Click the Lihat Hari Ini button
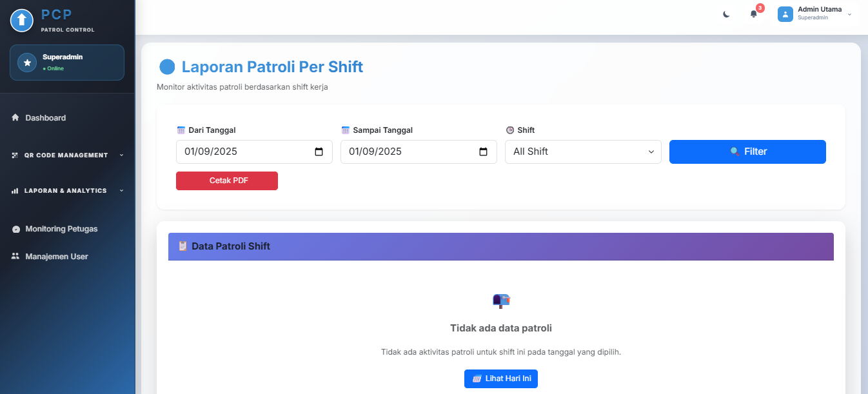This screenshot has width=868, height=394. point(501,379)
